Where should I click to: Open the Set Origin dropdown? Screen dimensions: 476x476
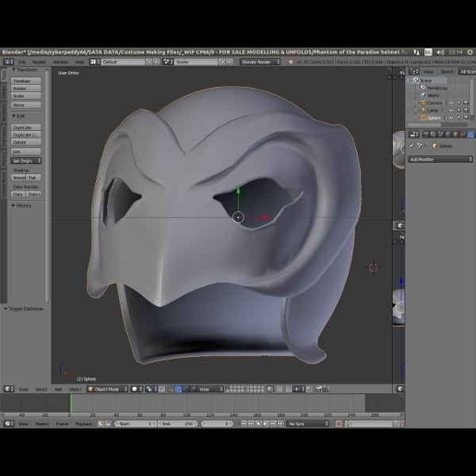point(26,161)
